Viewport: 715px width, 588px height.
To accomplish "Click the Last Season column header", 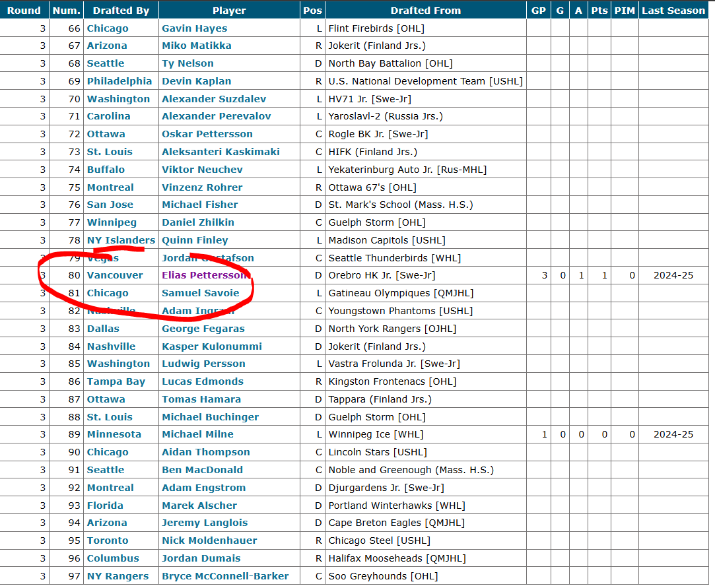I will click(673, 11).
